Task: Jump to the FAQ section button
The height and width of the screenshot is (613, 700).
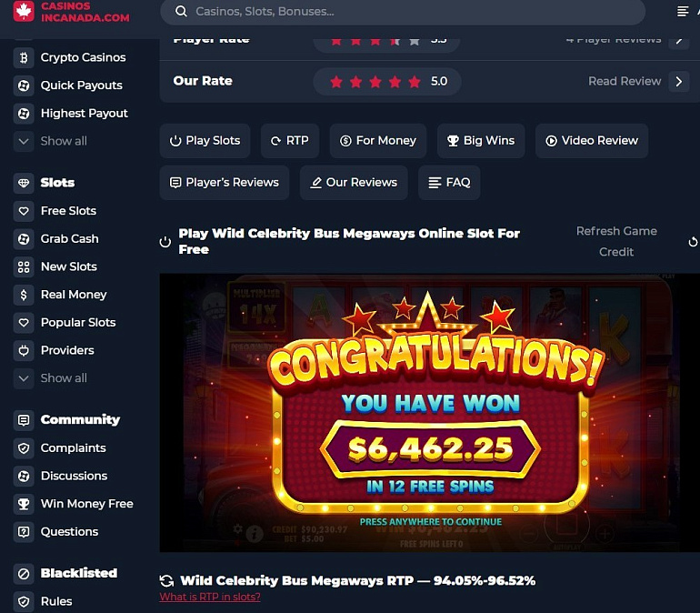Action: click(449, 183)
